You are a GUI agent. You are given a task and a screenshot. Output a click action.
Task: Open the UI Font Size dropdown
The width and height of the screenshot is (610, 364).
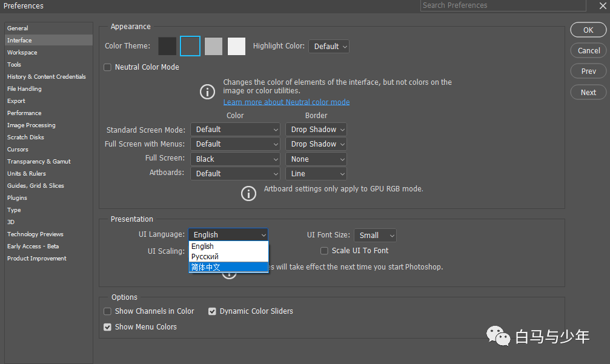[x=375, y=235]
